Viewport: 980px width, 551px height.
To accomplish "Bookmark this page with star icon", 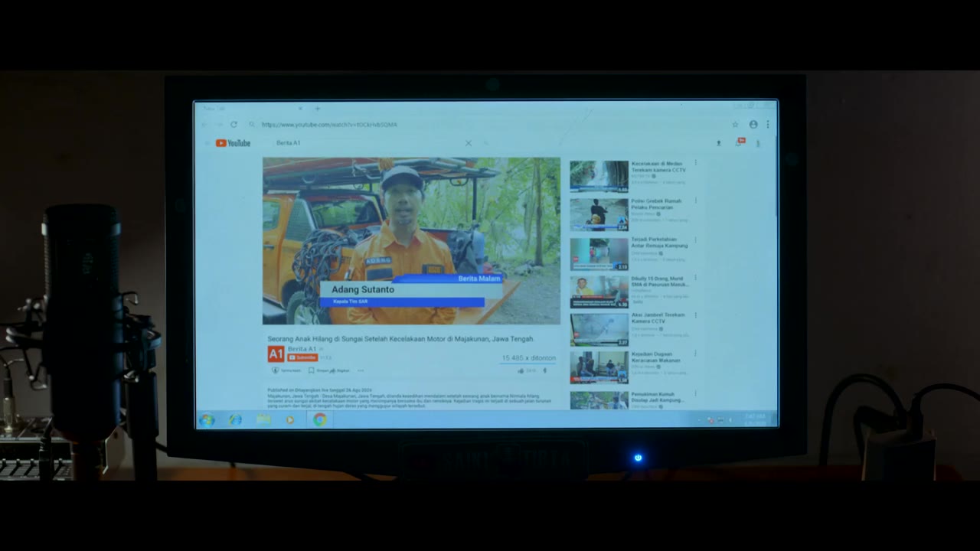I will 735,124.
